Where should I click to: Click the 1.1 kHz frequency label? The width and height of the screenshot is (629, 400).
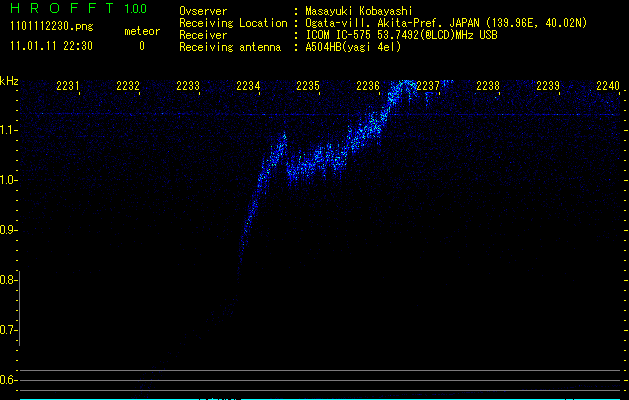pyautogui.click(x=8, y=130)
